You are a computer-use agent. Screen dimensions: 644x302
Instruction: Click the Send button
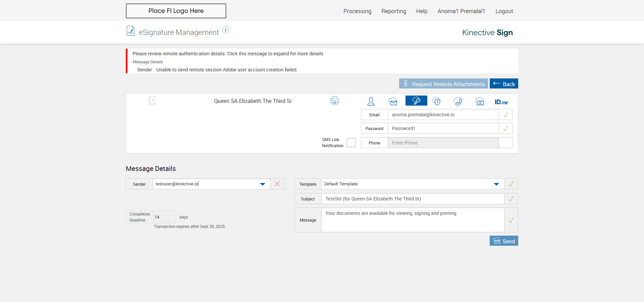coord(504,241)
